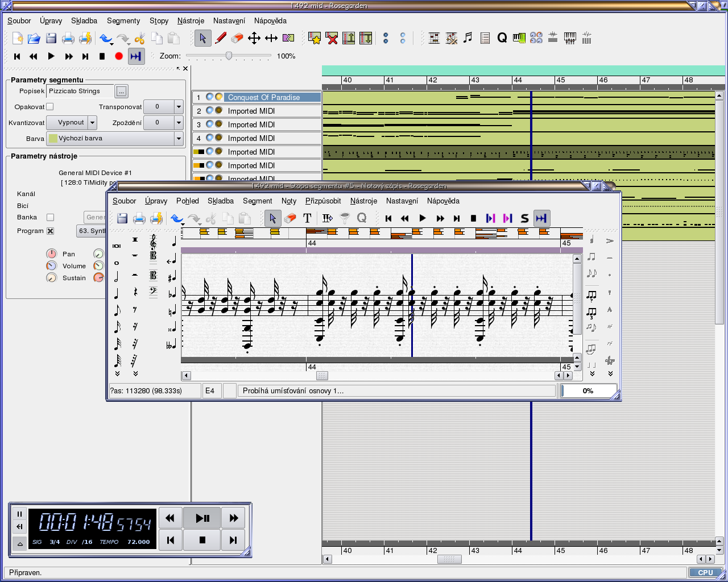Image resolution: width=728 pixels, height=582 pixels.
Task: Click the save floppy icon in main toolbar
Action: tap(51, 38)
